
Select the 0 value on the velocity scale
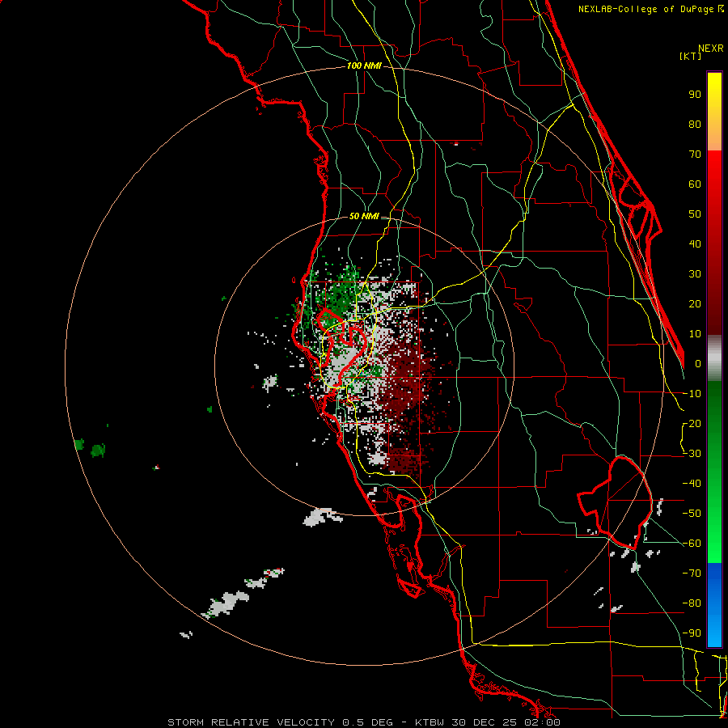pos(698,363)
